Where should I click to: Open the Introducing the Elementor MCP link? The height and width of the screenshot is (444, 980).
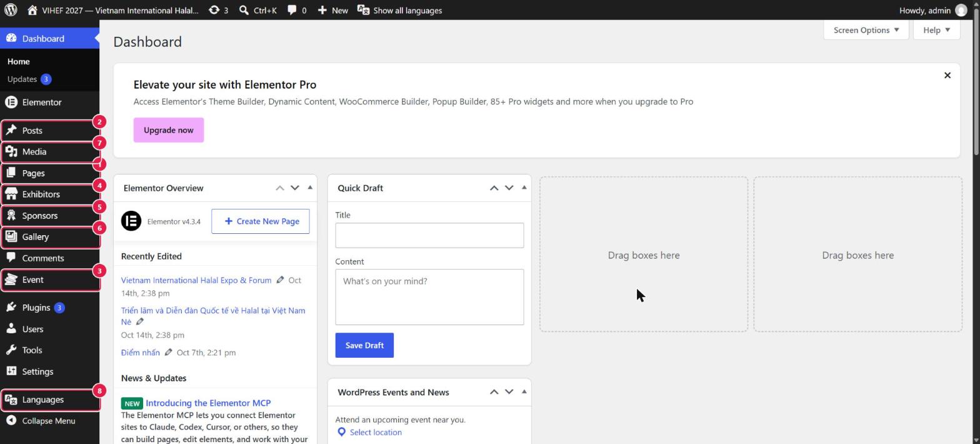[208, 403]
